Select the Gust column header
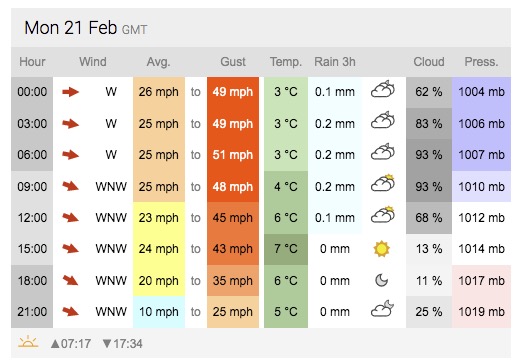Screen dimensions: 525x363 click(233, 62)
